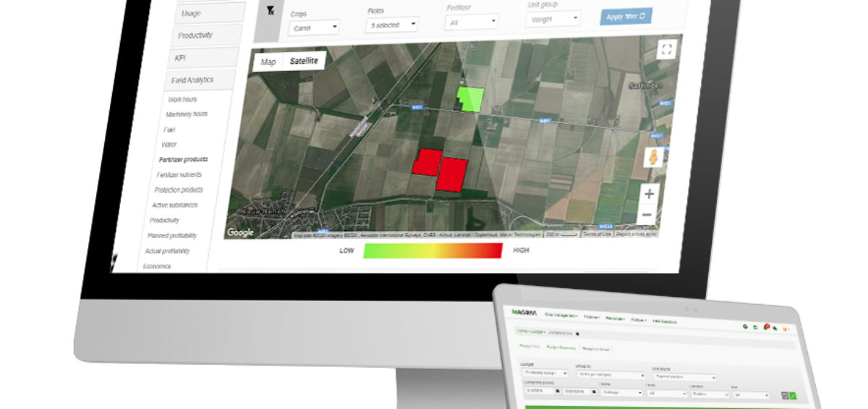
Task: Click the Apply filter button
Action: click(x=626, y=16)
